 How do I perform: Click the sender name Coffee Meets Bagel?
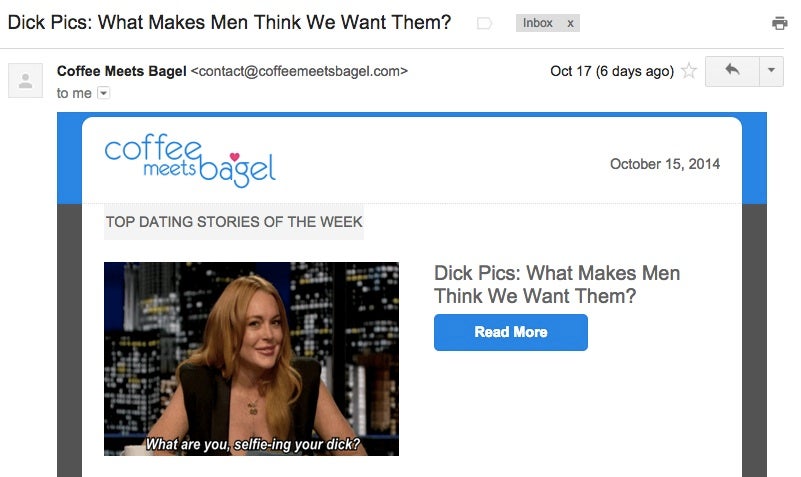click(x=122, y=71)
